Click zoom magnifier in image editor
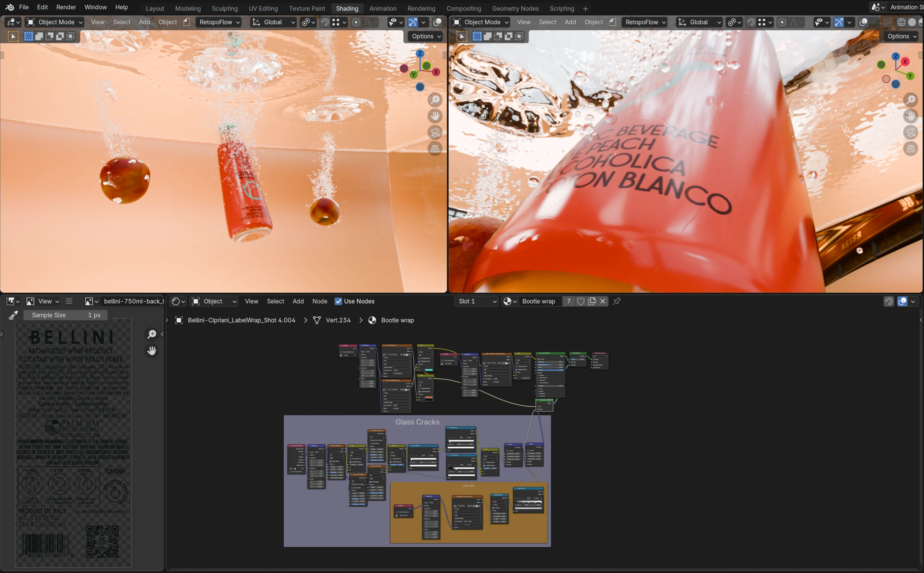 152,334
